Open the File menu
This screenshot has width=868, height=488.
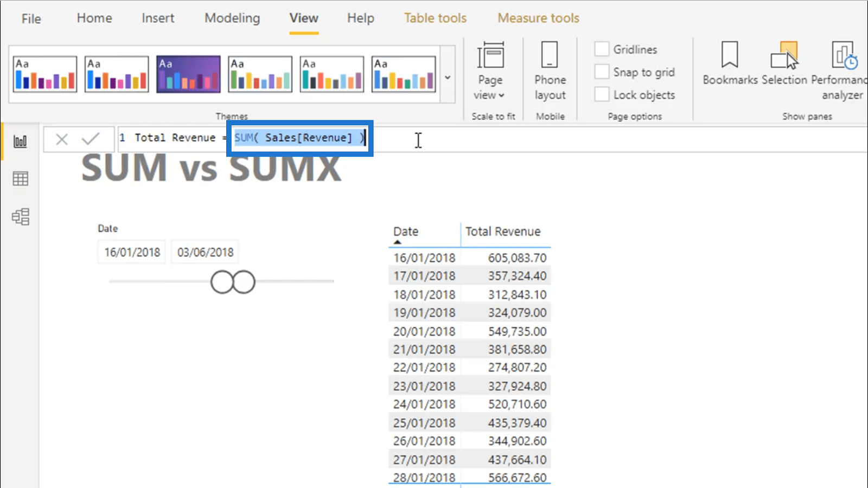pos(31,18)
